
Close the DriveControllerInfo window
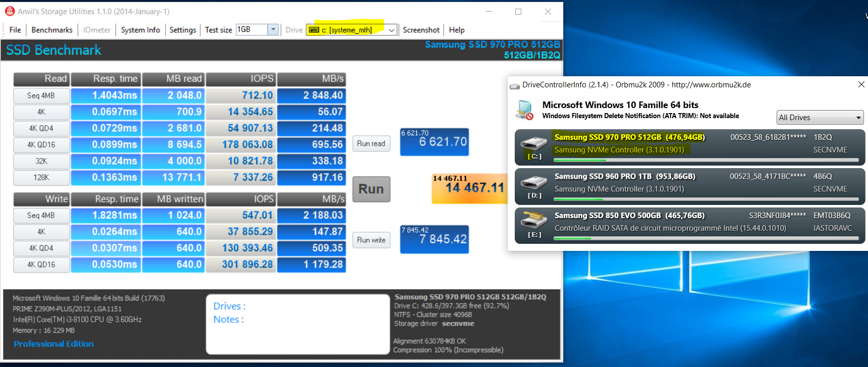click(x=861, y=84)
